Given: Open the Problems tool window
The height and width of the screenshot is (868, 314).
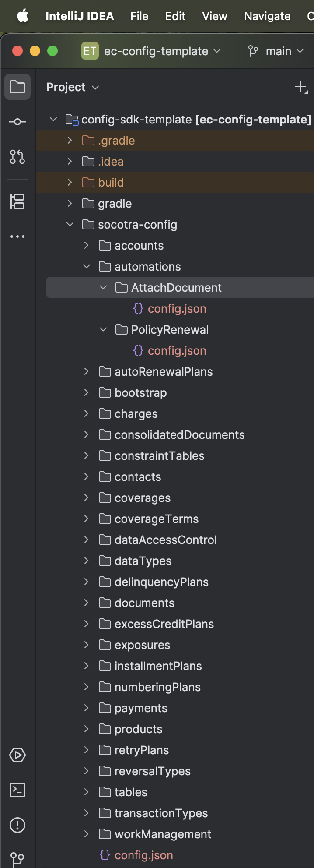Looking at the screenshot, I should (17, 825).
